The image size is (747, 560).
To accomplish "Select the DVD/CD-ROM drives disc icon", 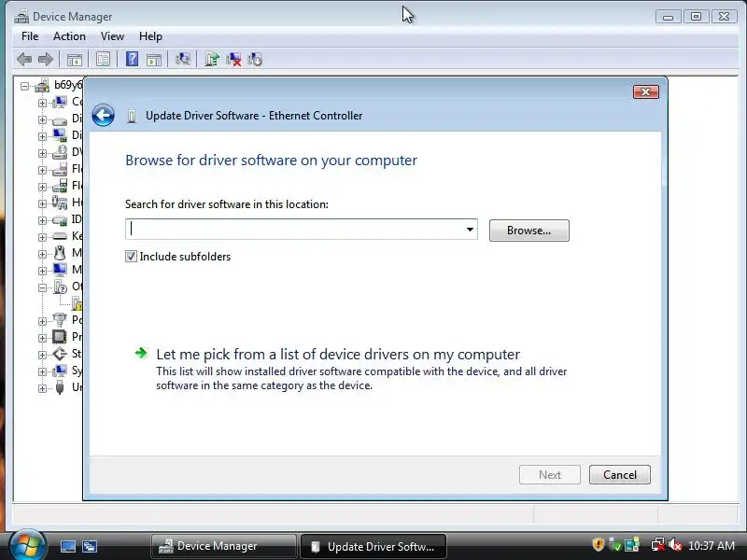I will [x=60, y=152].
